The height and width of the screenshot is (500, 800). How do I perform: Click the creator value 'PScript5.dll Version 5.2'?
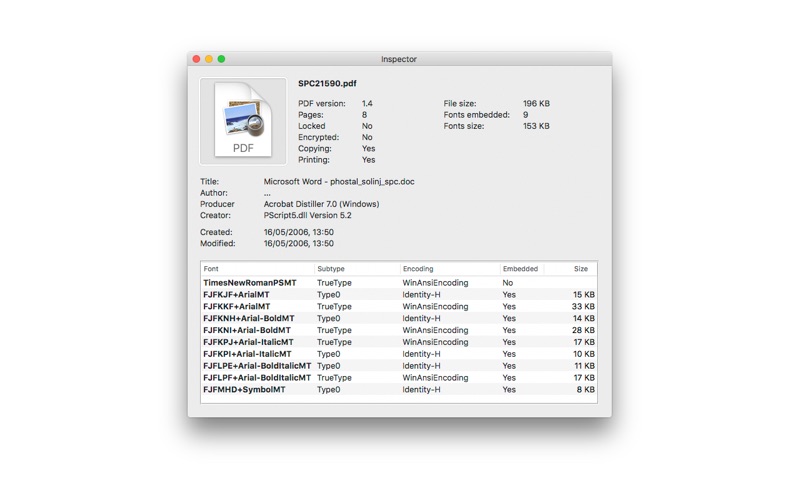[307, 215]
